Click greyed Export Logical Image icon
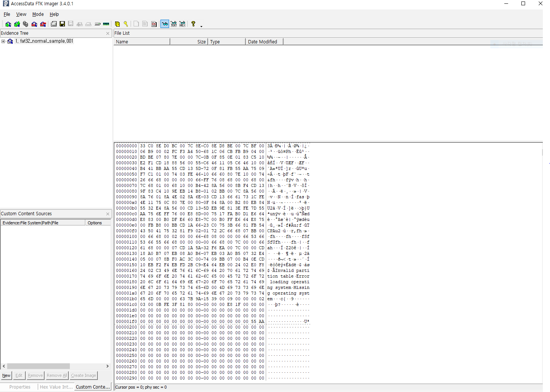 click(71, 24)
